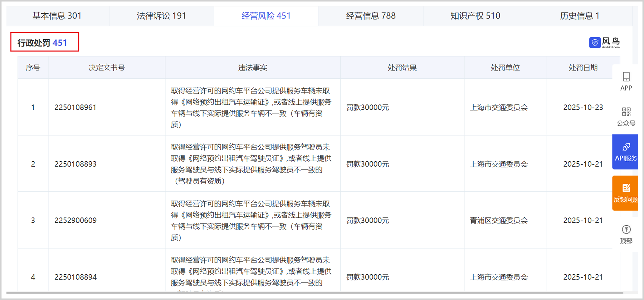Click the 反馈问题 feedback icon

[626, 188]
